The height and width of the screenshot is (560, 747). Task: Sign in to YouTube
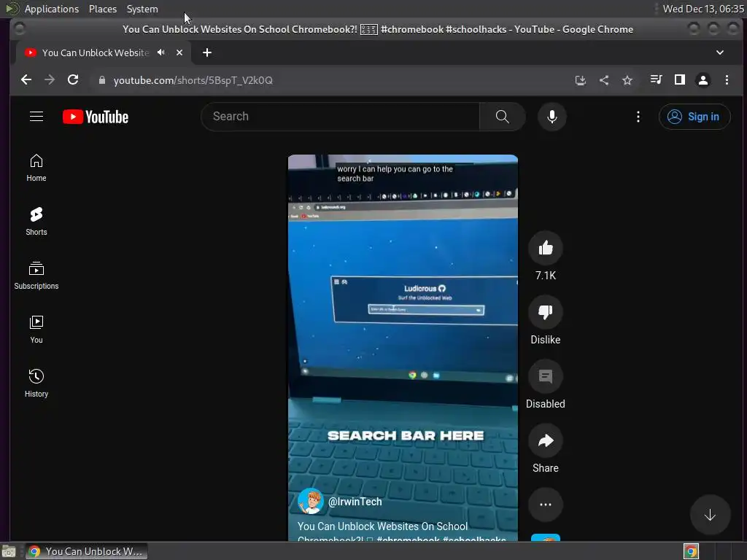pos(694,117)
